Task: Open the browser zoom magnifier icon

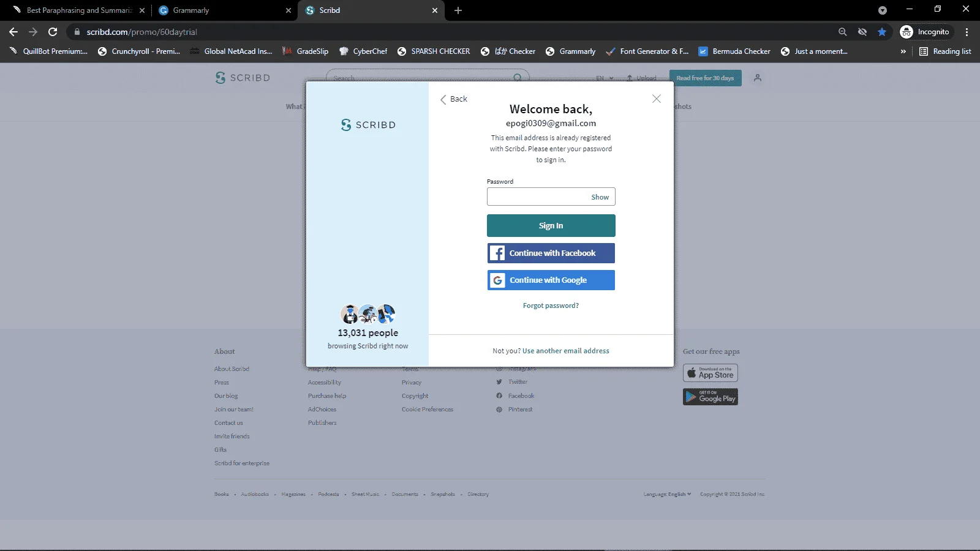Action: click(842, 32)
